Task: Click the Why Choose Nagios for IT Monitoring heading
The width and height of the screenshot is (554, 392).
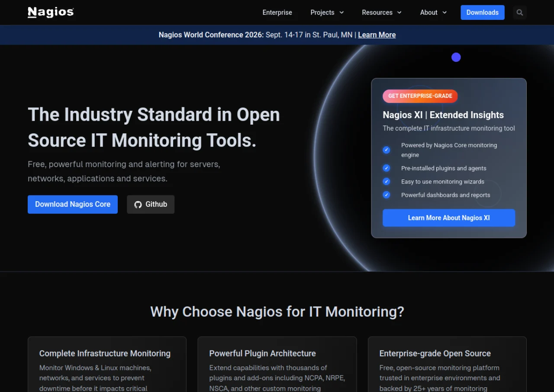Action: pos(277,312)
